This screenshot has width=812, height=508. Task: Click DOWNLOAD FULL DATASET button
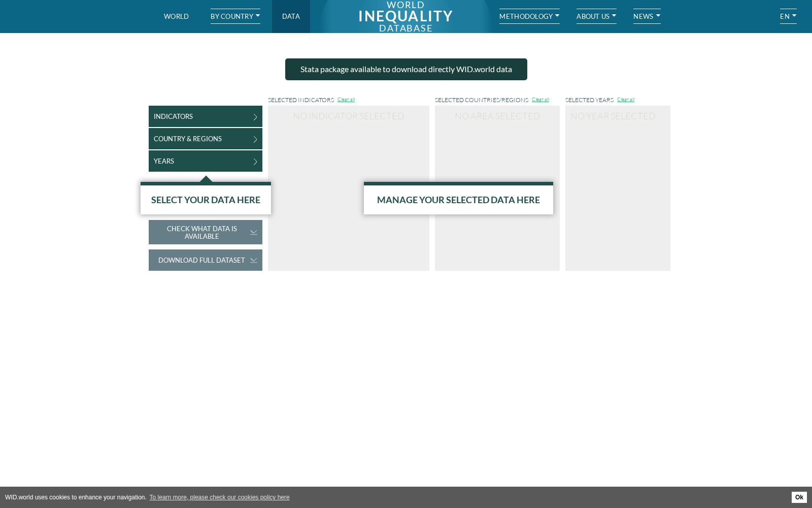pos(206,260)
